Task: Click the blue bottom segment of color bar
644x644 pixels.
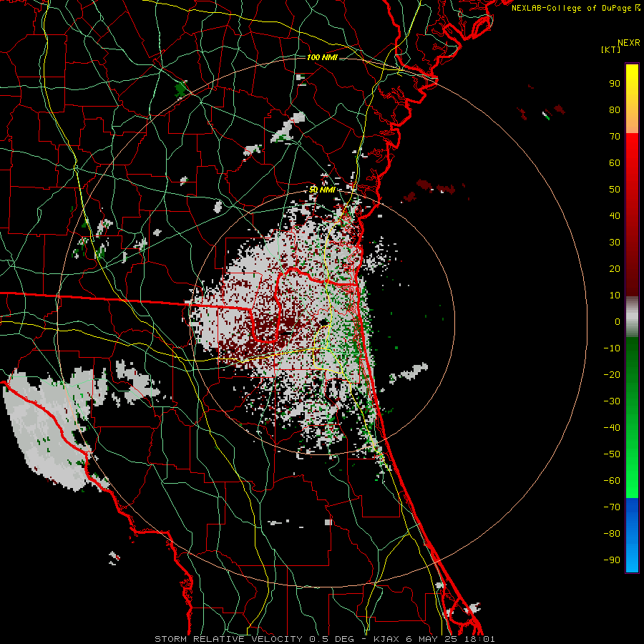Action: 632,535
